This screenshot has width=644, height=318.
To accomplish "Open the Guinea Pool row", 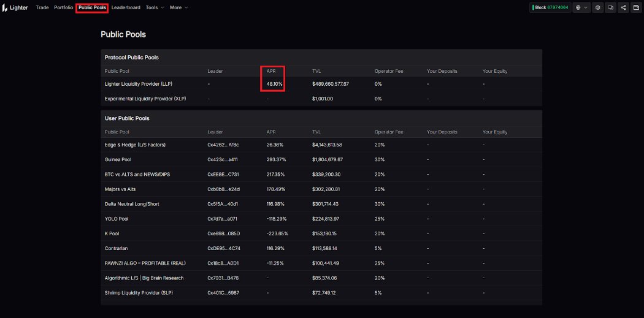I will pyautogui.click(x=321, y=160).
